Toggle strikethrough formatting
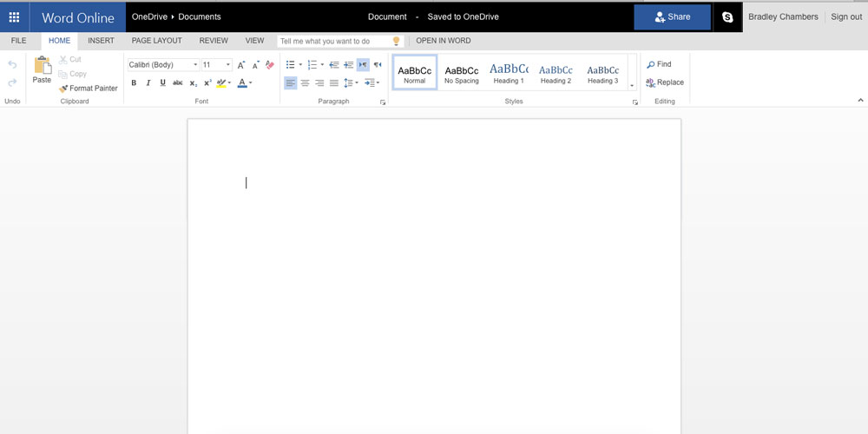868x434 pixels. (x=177, y=82)
